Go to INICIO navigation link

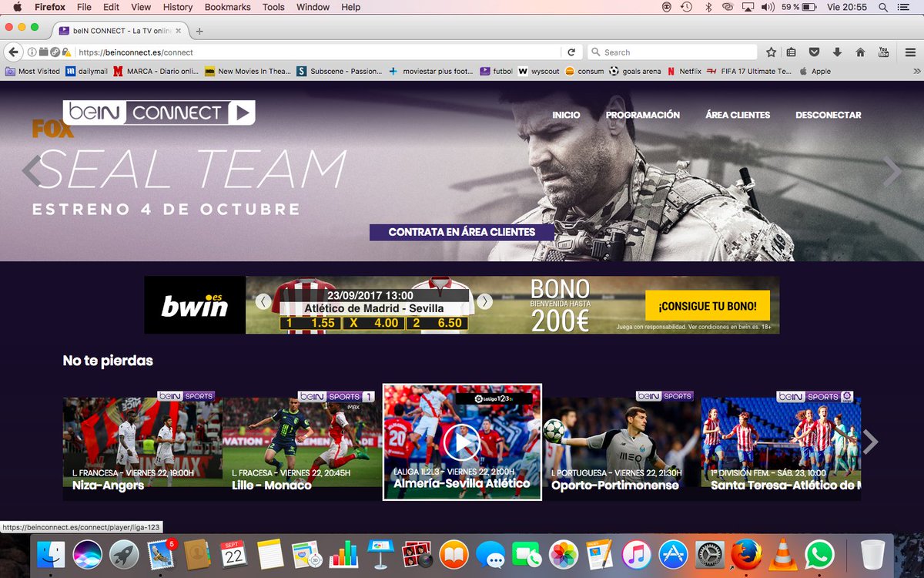point(566,115)
